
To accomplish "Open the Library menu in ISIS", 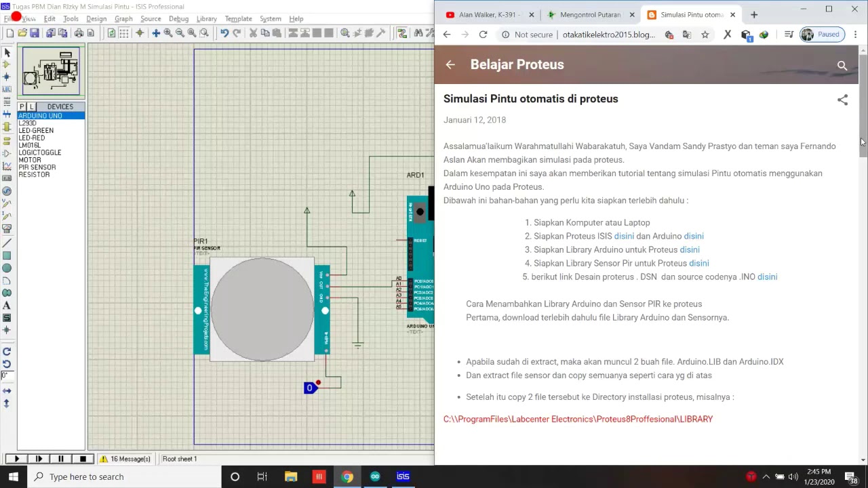I will point(207,19).
